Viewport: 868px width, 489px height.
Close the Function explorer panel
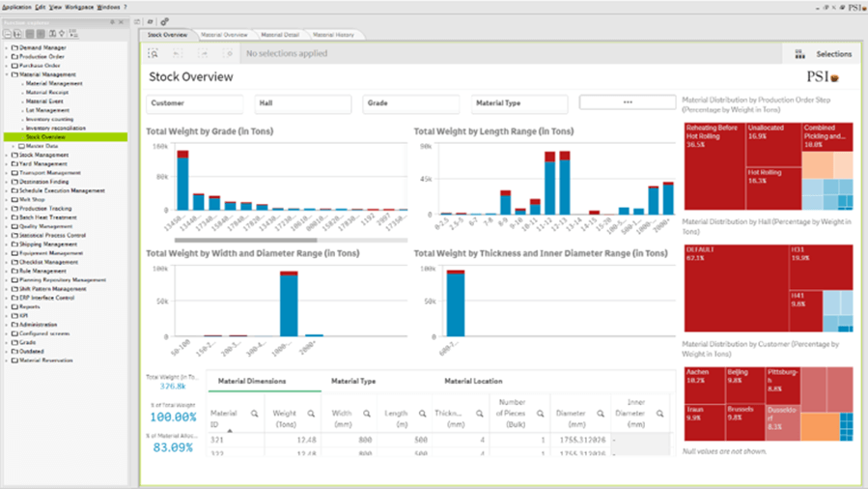(x=122, y=21)
